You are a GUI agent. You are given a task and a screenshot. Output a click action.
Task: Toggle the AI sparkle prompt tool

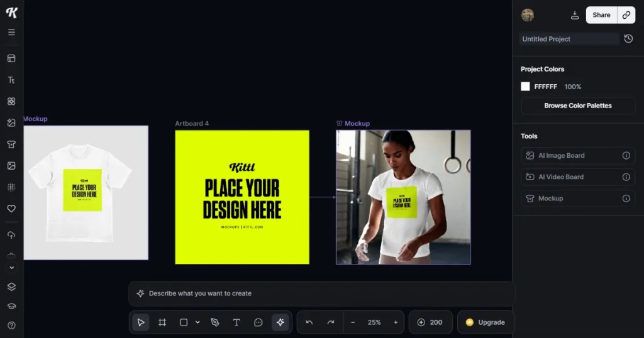tap(280, 322)
